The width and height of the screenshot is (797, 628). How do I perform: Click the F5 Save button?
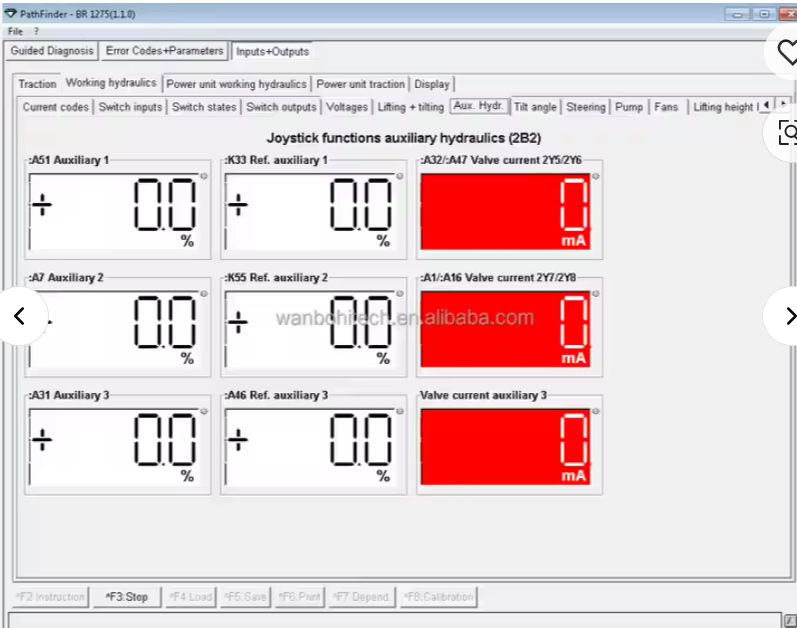(x=246, y=597)
